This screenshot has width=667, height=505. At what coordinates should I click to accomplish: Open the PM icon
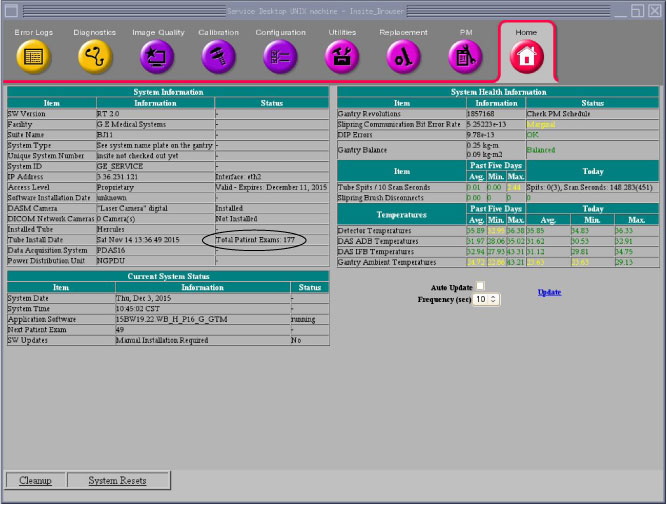[465, 56]
